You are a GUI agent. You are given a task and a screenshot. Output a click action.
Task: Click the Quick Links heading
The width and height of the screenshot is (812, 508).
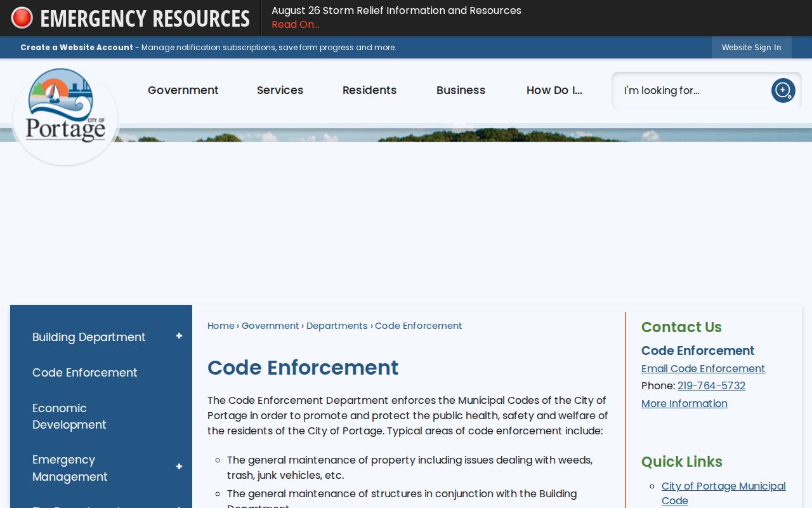click(682, 462)
